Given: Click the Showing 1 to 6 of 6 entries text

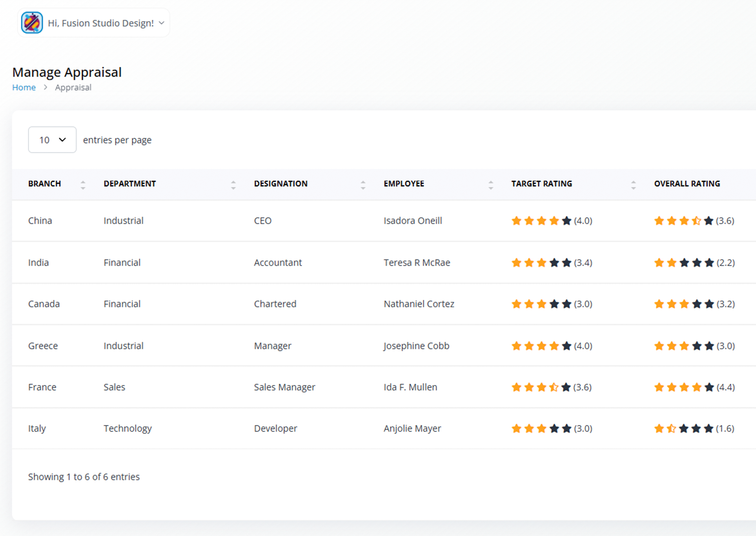Looking at the screenshot, I should [84, 477].
